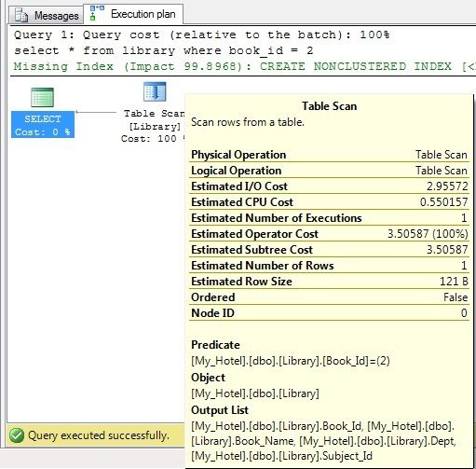Click the Estimated Operator Cost value 3.50587 (100%)
This screenshot has height=469, width=476.
428,234
